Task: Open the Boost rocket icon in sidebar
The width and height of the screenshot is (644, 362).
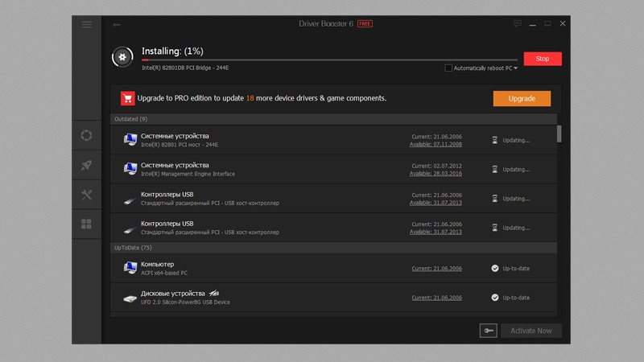Action: point(86,165)
